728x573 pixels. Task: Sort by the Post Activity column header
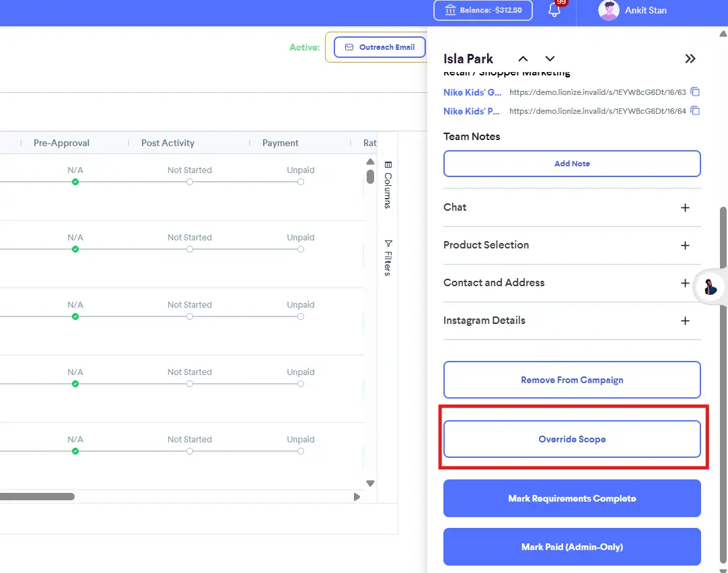coord(168,143)
